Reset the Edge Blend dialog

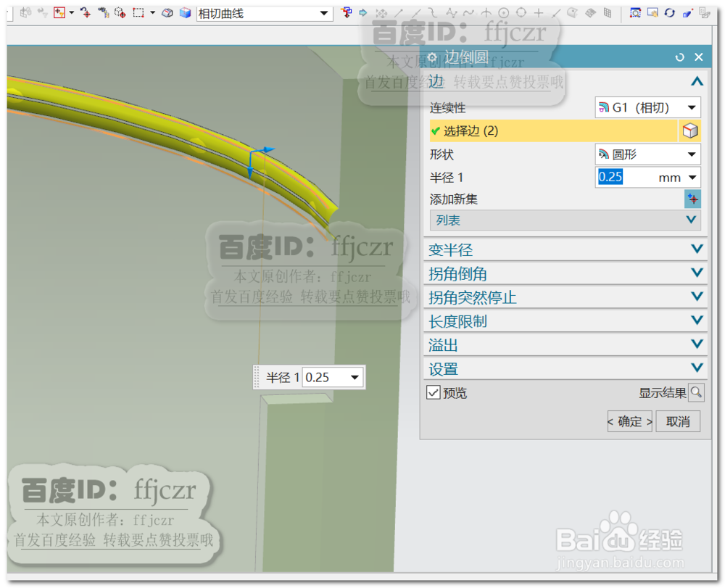pyautogui.click(x=680, y=57)
